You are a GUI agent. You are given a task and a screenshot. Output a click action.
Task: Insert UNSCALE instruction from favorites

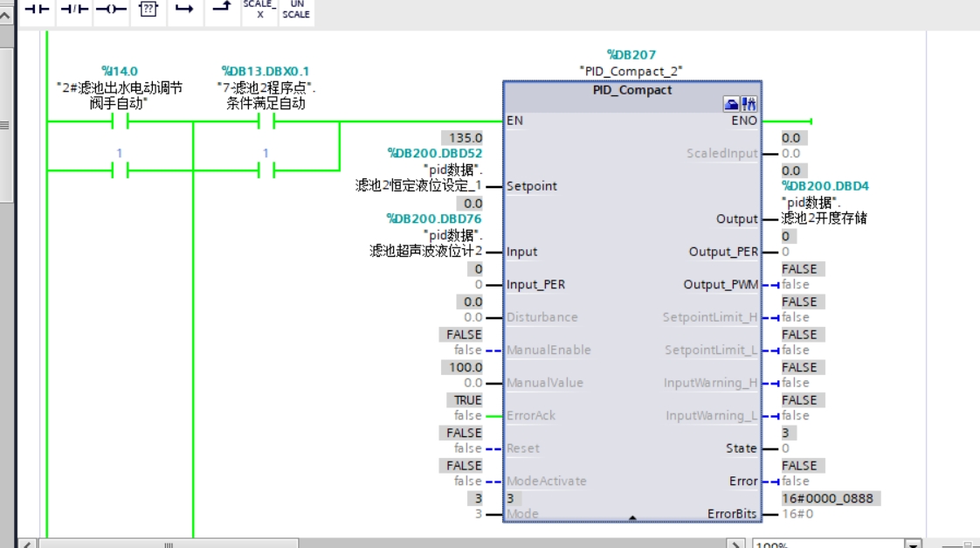coord(296,10)
